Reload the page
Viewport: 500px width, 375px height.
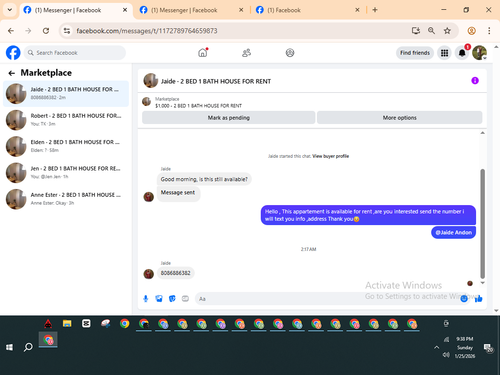click(x=46, y=31)
